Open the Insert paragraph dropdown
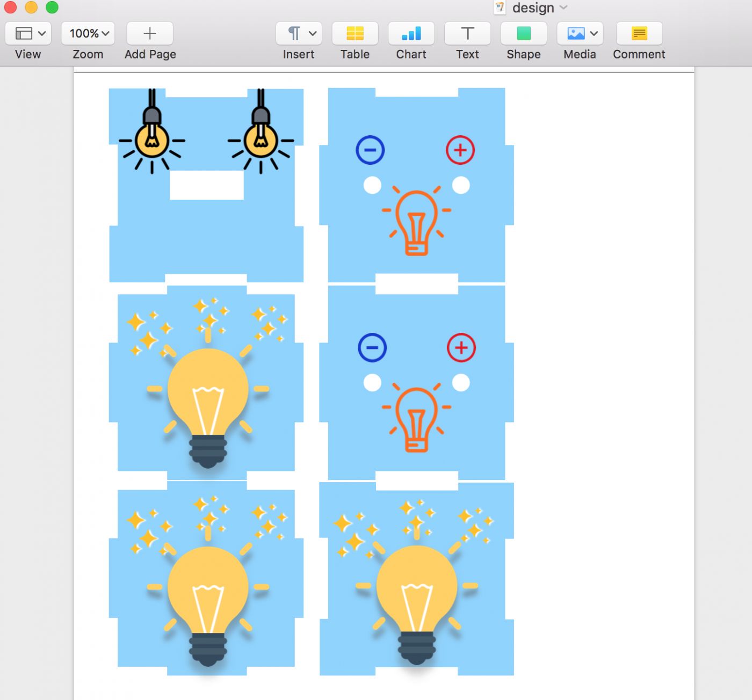Screen dimensions: 752x700 (x=299, y=34)
